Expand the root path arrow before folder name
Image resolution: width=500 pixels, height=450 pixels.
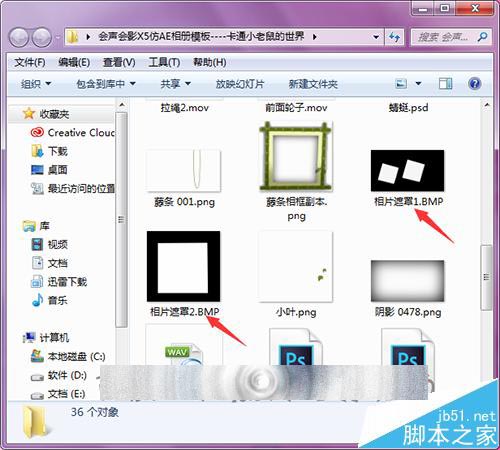(88, 37)
